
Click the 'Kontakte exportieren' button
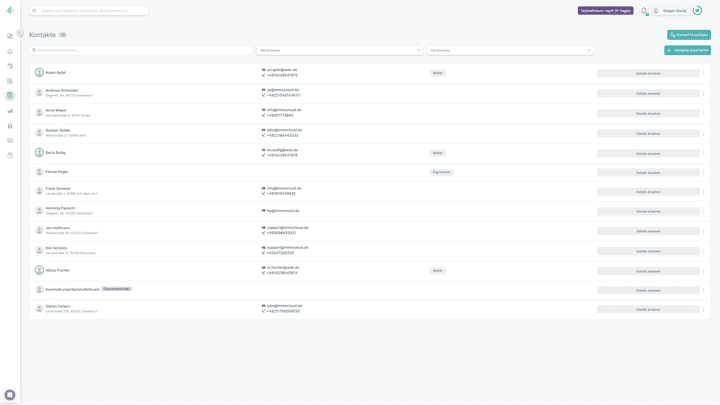tap(687, 50)
